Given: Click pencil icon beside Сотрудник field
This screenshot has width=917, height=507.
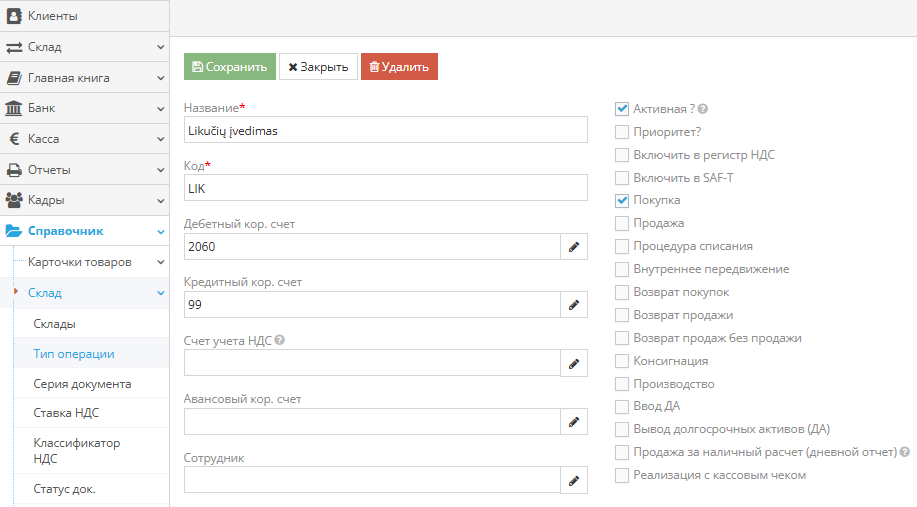Looking at the screenshot, I should [574, 481].
